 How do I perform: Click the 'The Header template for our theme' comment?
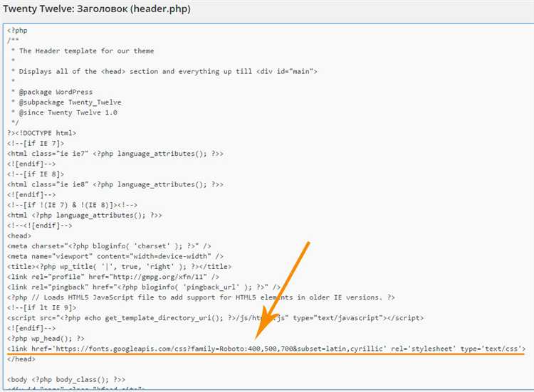point(86,51)
